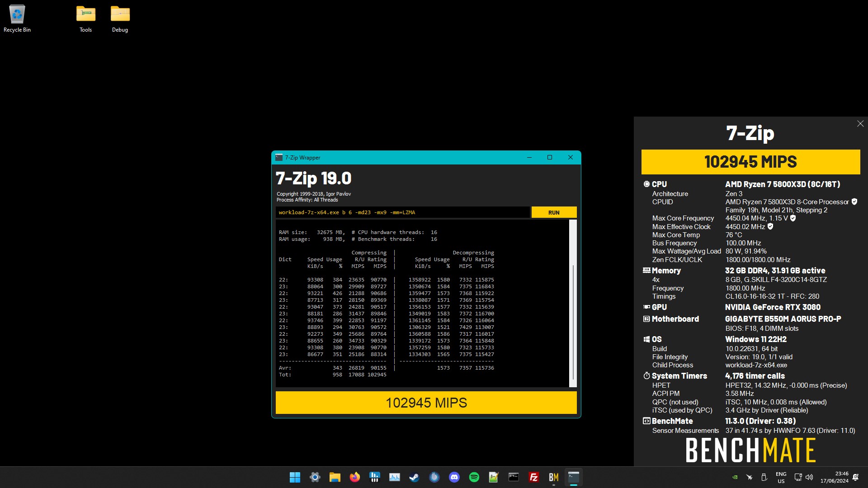Open the Recycle Bin desktop icon

(17, 19)
